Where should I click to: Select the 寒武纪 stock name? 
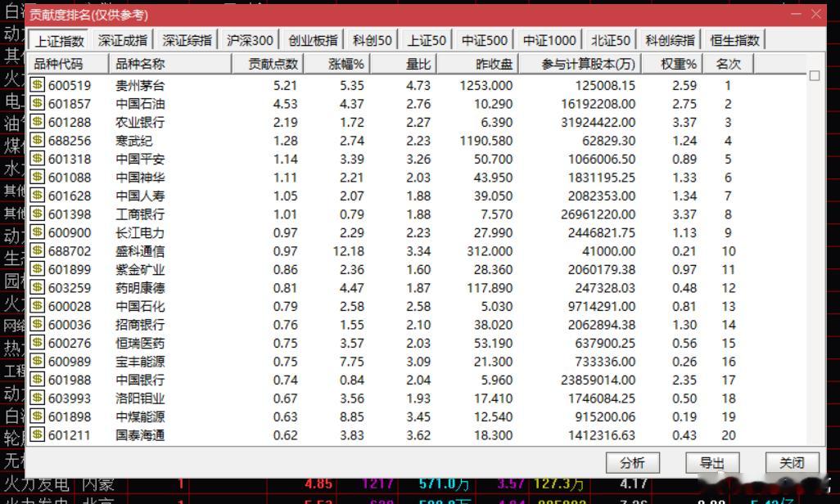(x=134, y=141)
